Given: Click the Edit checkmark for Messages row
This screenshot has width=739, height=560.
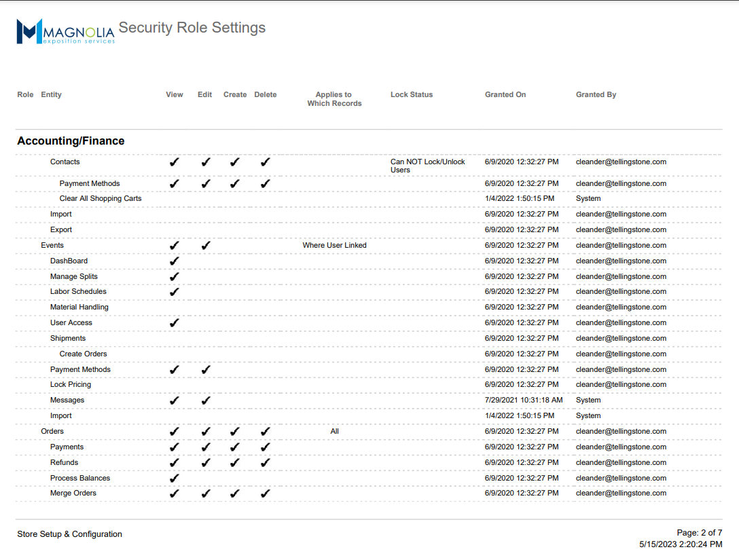Looking at the screenshot, I should [x=206, y=400].
